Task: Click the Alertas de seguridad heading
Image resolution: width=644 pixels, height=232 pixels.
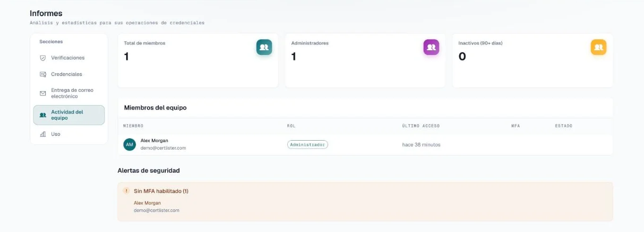Action: coord(149,170)
